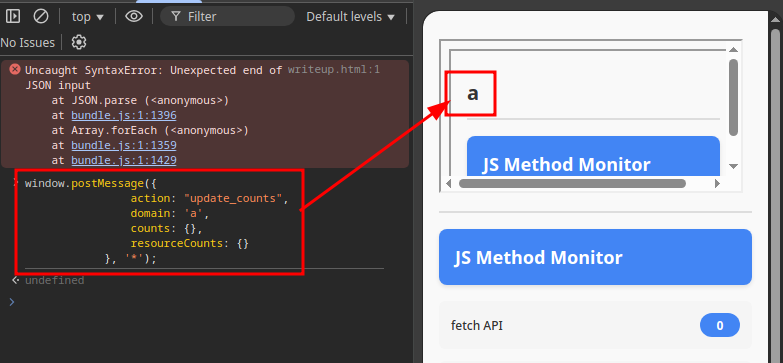Clear the console with the circle-slash icon
The height and width of the screenshot is (363, 783).
click(40, 16)
